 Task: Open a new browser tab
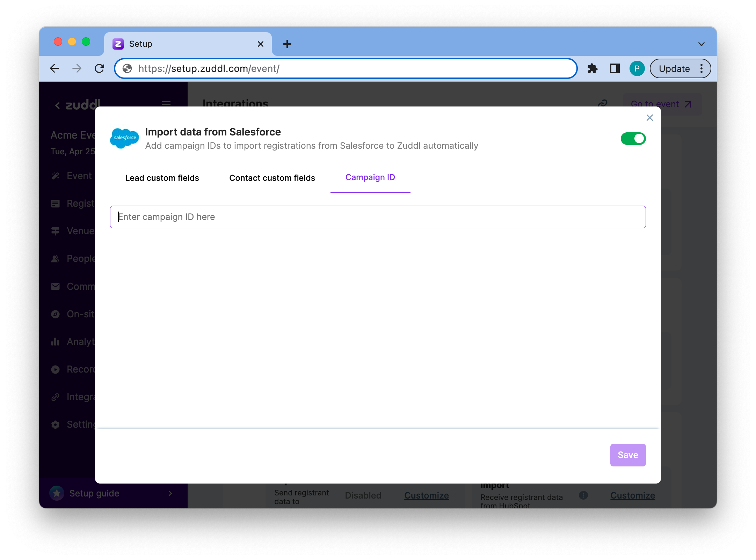pos(287,44)
